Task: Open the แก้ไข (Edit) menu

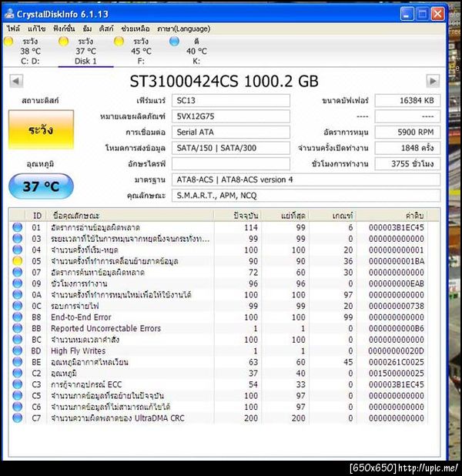Action: coord(37,28)
